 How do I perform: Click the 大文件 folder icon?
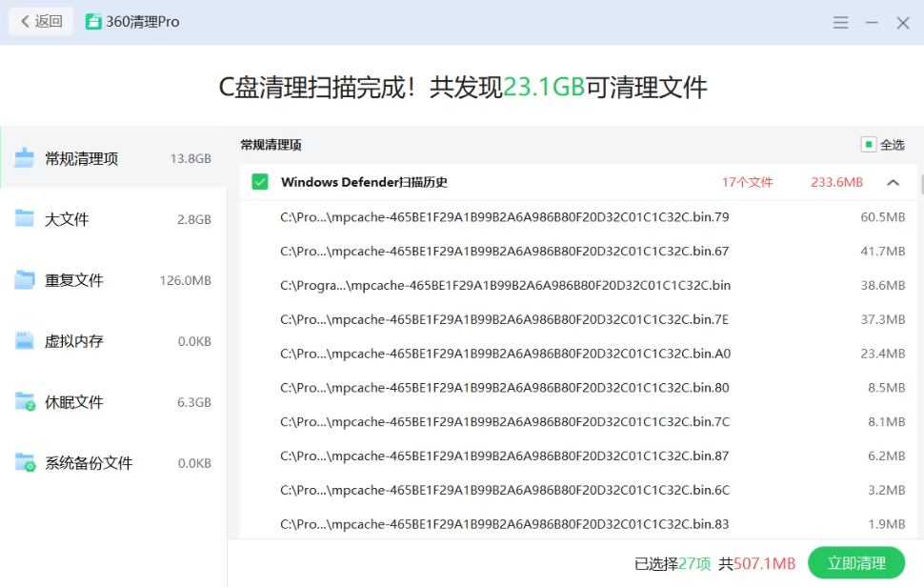pos(25,219)
